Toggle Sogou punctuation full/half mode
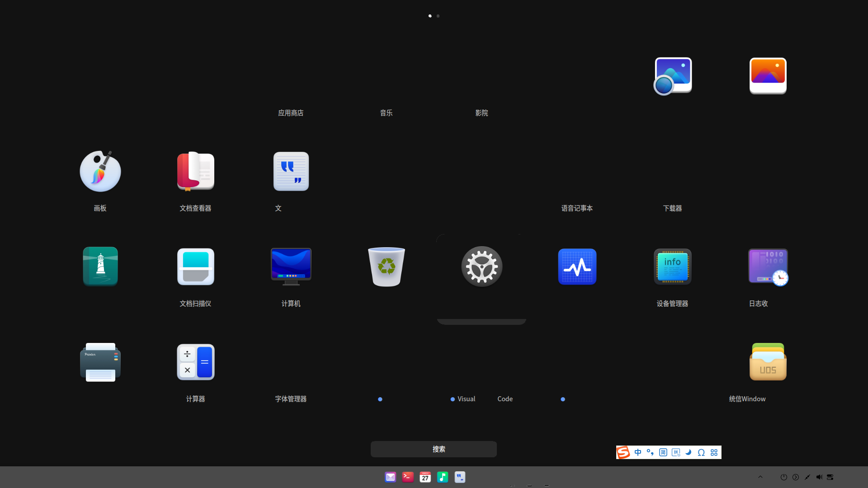Screen dimensions: 868x488 (650, 452)
